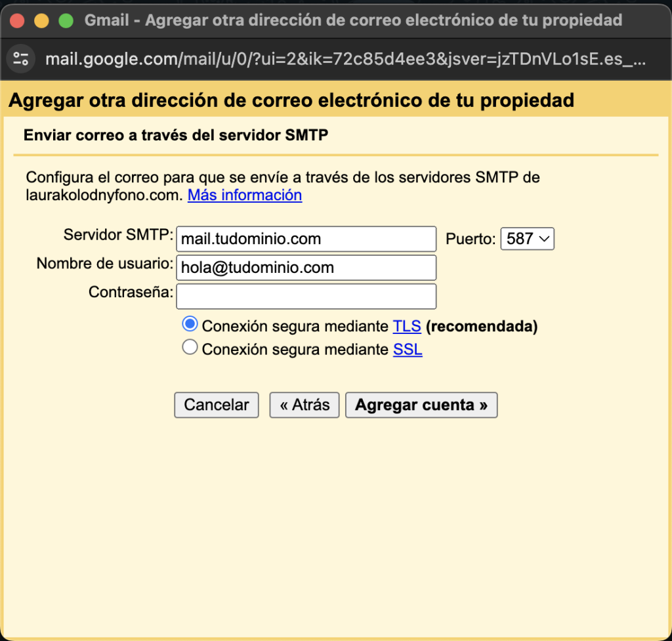Follow the SSL hyperlink
Image resolution: width=672 pixels, height=641 pixels.
click(408, 350)
